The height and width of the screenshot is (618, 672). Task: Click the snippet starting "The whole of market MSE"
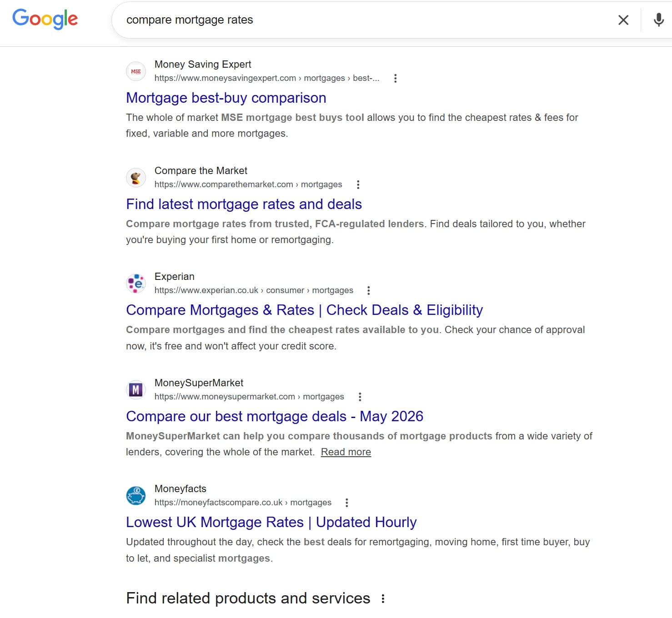[352, 125]
